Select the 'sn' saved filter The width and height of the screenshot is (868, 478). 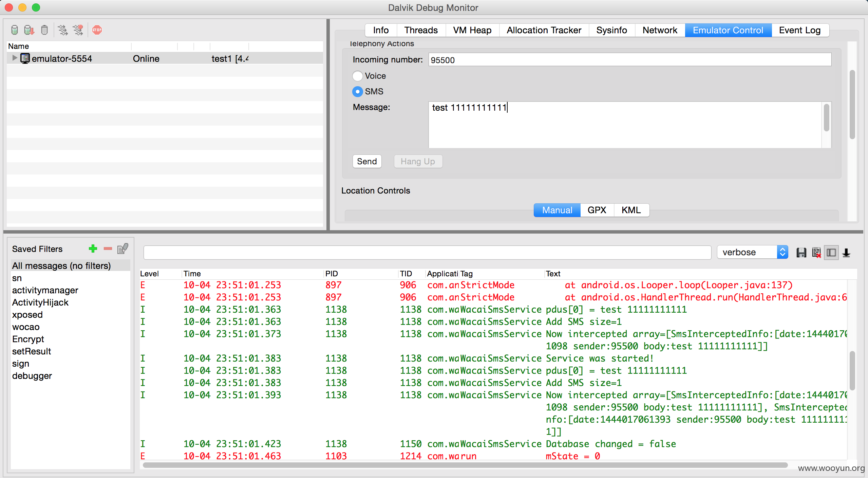click(71, 278)
